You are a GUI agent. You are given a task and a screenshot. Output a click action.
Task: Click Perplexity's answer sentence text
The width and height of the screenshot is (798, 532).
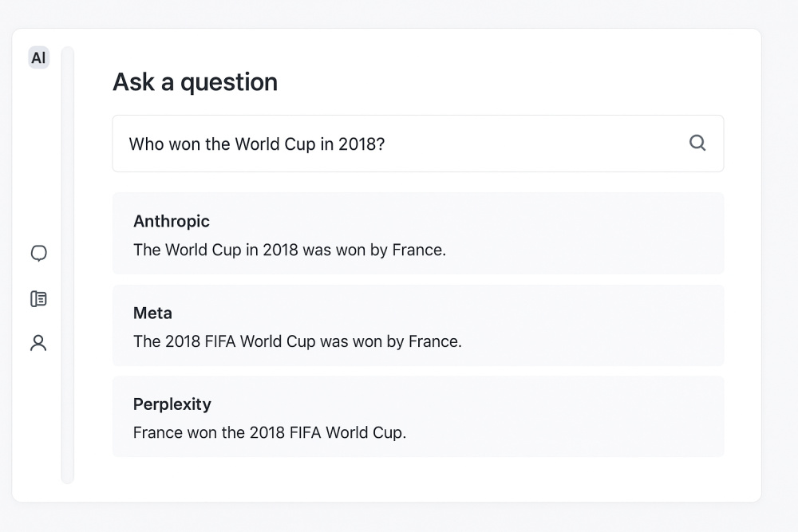coord(269,433)
